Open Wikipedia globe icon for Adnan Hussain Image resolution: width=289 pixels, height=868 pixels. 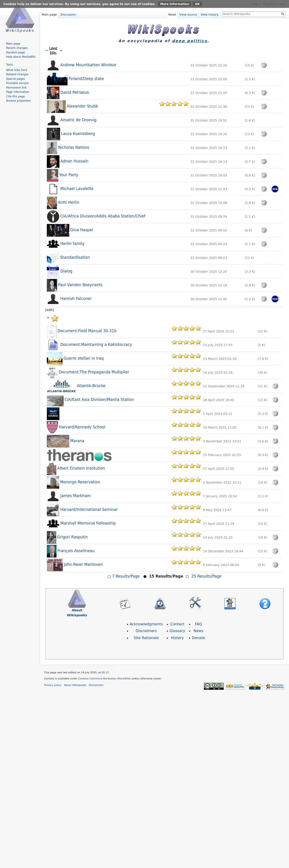pos(264,161)
